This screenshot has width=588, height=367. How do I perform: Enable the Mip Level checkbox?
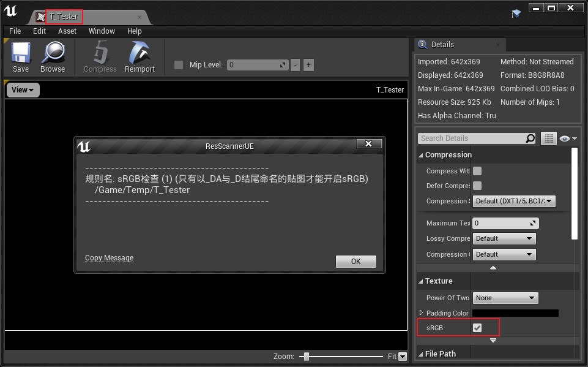179,65
